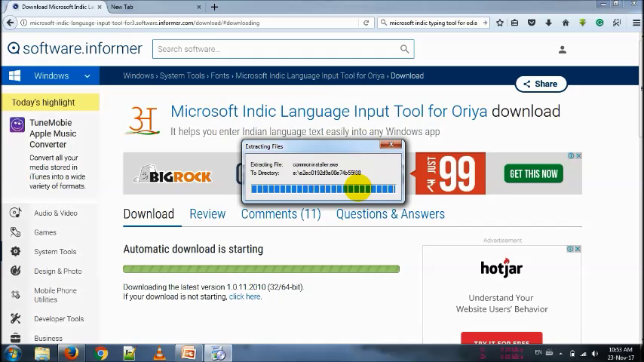This screenshot has width=644, height=362.
Task: Click the volume icon in system tray
Action: [x=595, y=354]
